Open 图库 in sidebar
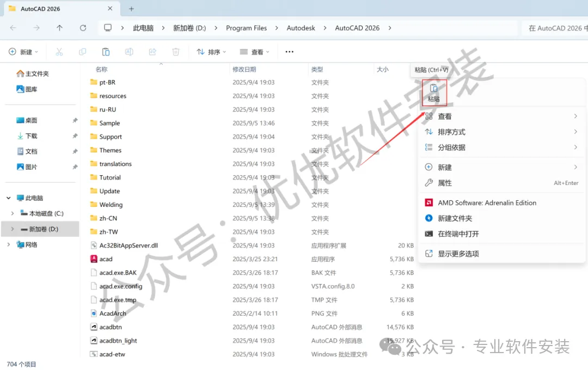Screen dimensions: 588x370 [27, 89]
